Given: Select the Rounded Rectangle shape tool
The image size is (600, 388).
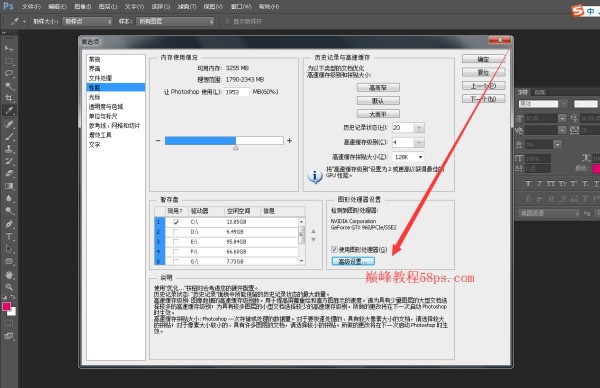Looking at the screenshot, I should [9, 262].
